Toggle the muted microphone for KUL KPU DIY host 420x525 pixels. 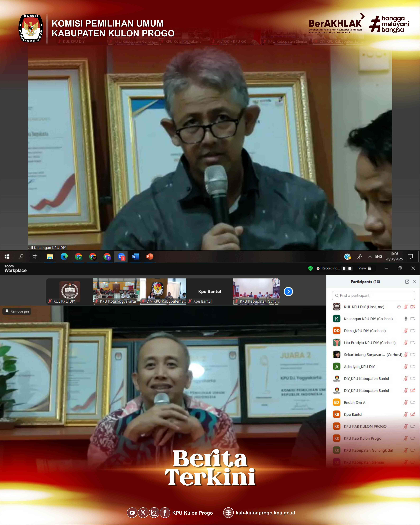[406, 307]
